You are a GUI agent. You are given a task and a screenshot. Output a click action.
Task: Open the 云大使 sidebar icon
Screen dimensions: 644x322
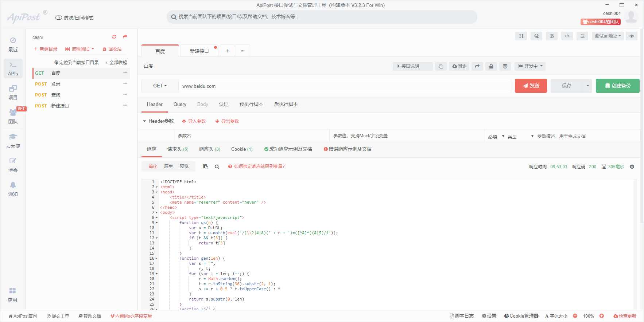click(x=13, y=141)
